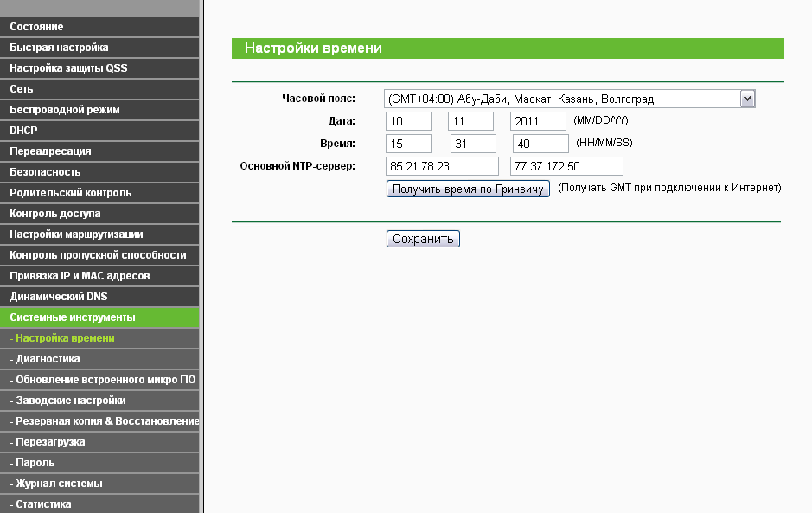Click the hours input field showing 15
Image resolution: width=812 pixels, height=513 pixels.
coord(408,144)
